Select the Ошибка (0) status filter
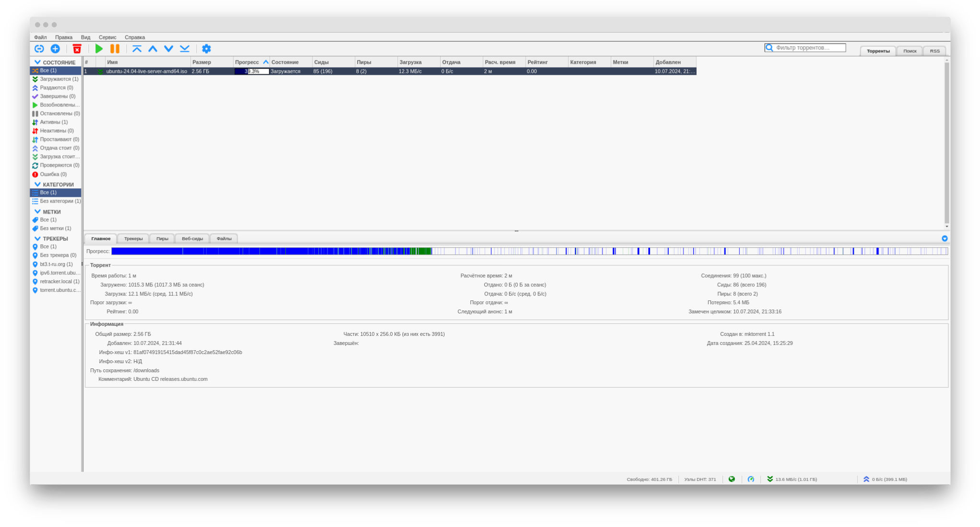 pos(56,174)
